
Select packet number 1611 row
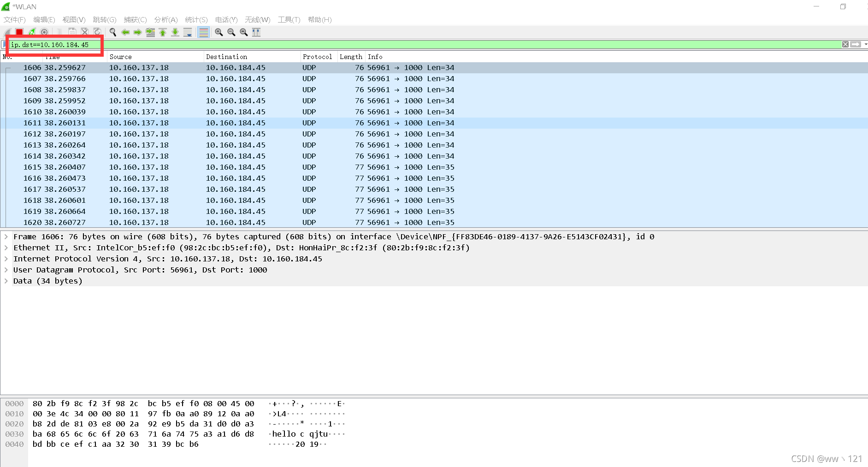pyautogui.click(x=434, y=123)
